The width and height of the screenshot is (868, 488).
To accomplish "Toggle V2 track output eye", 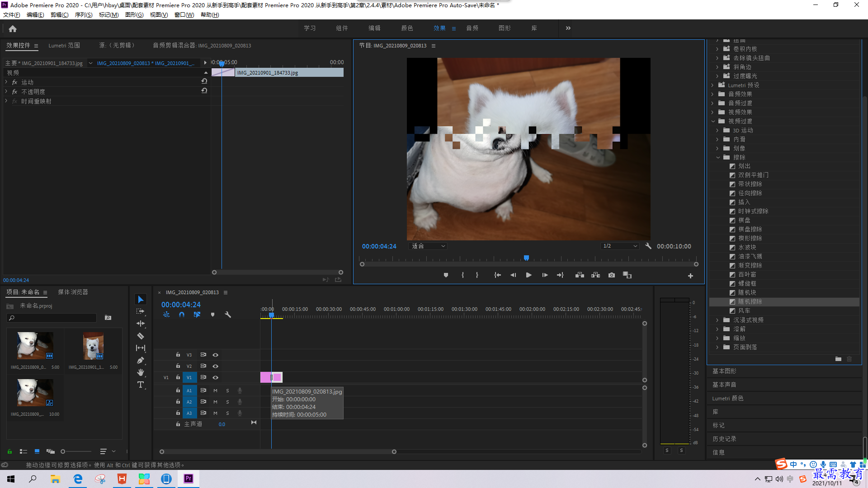I will pos(216,366).
